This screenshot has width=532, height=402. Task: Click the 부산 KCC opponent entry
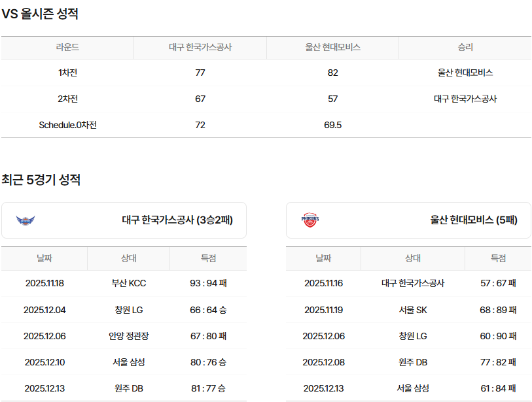coord(129,283)
